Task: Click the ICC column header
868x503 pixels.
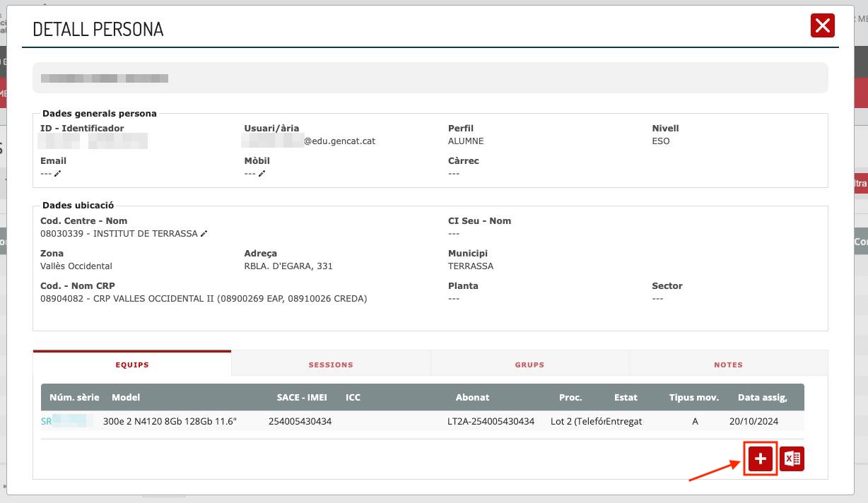Action: pos(353,398)
